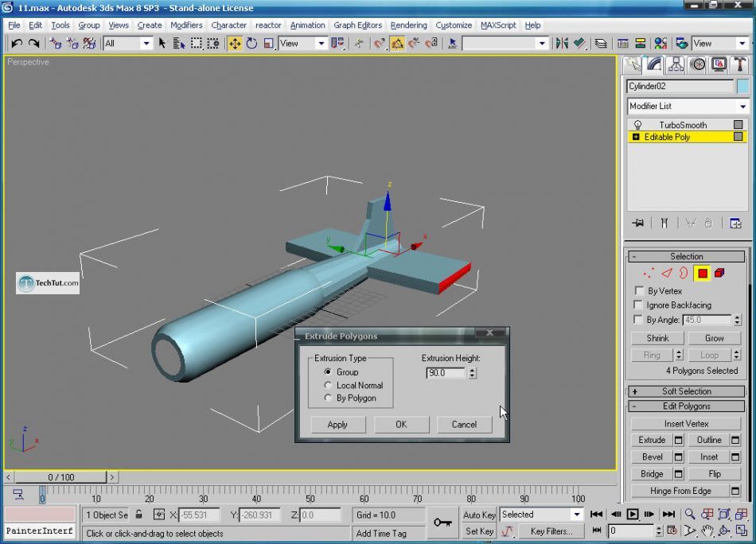Viewport: 756px width, 544px height.
Task: Click the Pin Stack icon
Action: coord(638,223)
